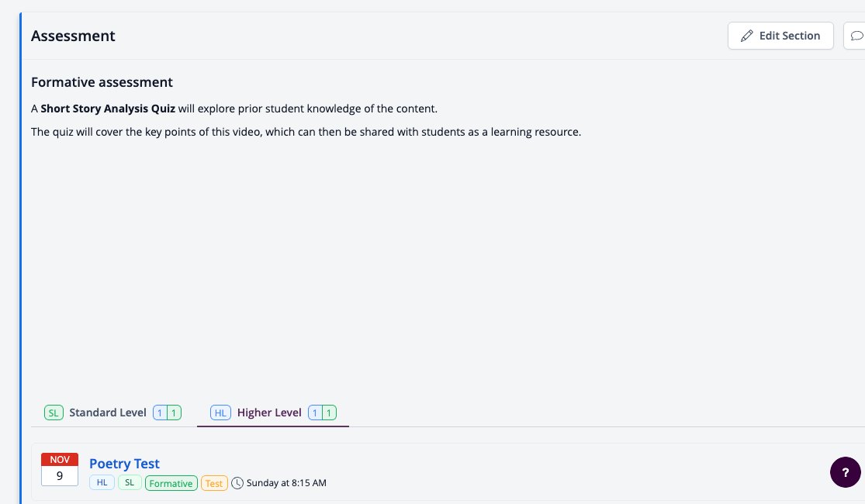Click the pencil icon in Edit Section

746,36
